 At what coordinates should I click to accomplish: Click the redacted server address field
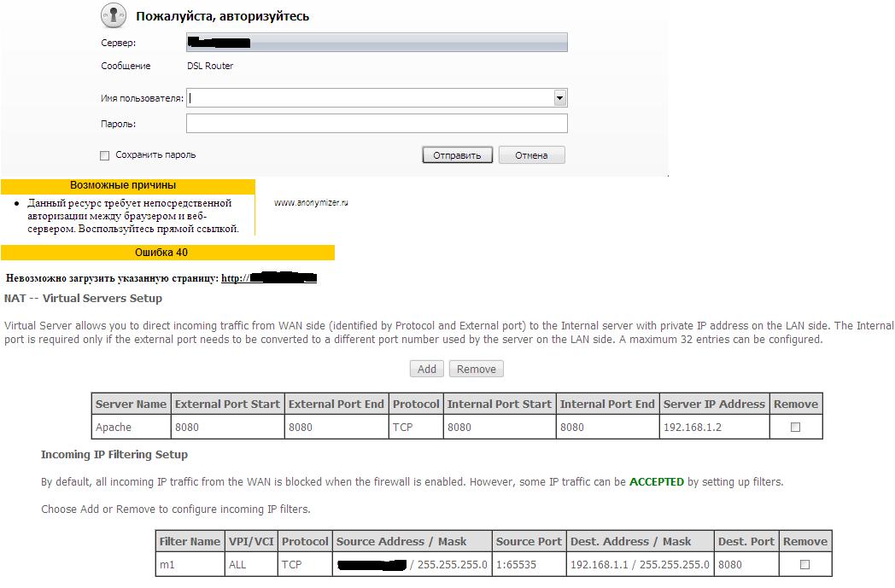377,42
